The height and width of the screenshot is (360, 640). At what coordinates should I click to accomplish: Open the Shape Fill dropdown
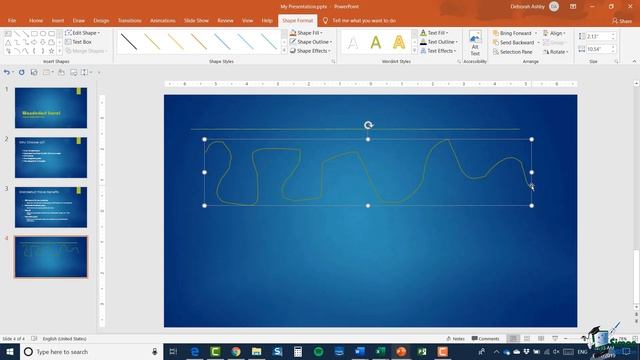click(x=306, y=33)
